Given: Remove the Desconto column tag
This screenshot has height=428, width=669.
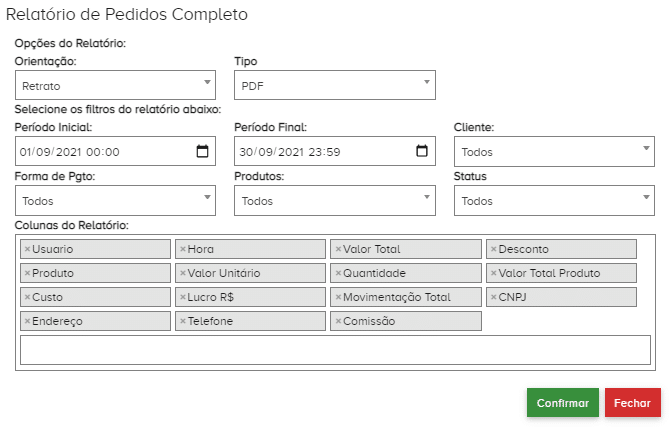Looking at the screenshot, I should (493, 249).
